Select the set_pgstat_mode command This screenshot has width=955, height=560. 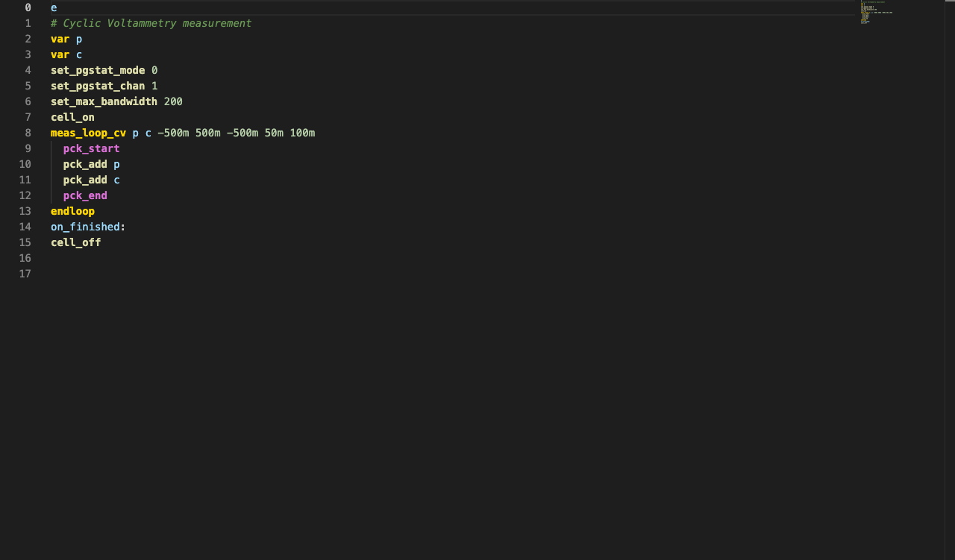point(97,70)
